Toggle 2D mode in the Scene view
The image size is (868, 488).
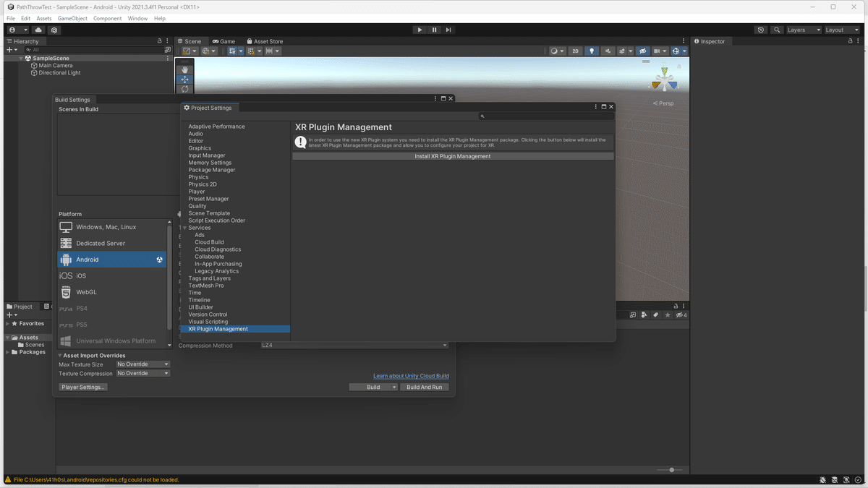575,51
